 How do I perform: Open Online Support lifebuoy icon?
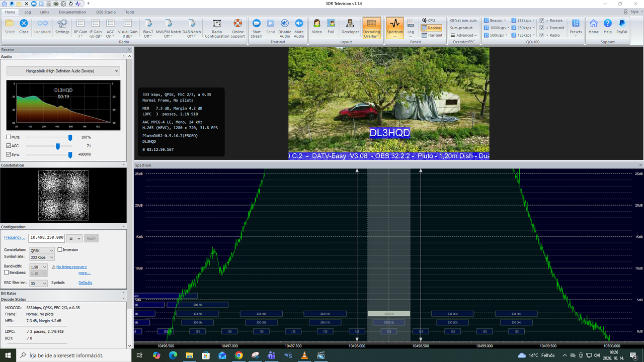(x=238, y=28)
